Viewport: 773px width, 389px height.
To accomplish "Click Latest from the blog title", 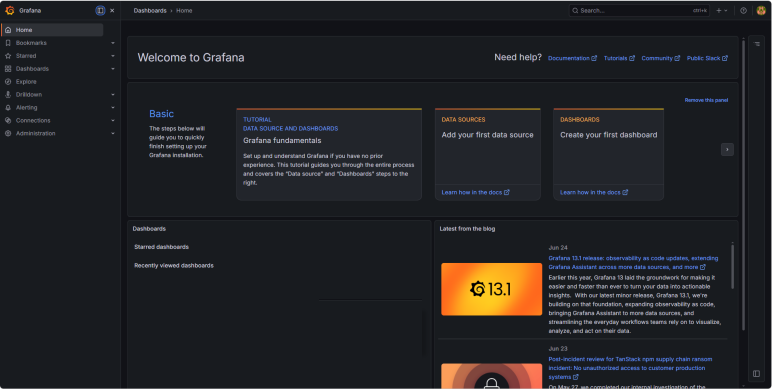I will (467, 229).
